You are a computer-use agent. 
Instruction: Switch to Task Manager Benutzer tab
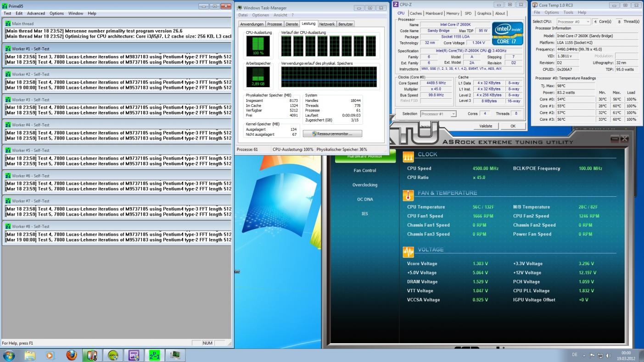tap(346, 24)
